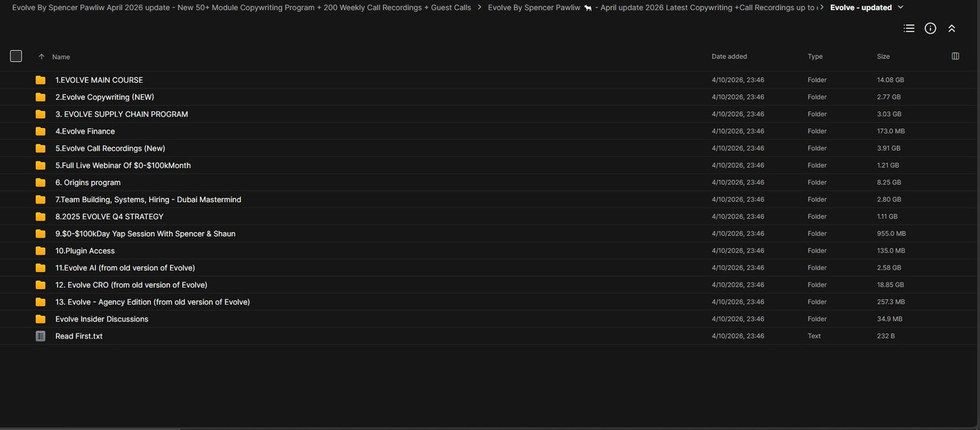The width and height of the screenshot is (980, 430).
Task: Open the Evolve - updated breadcrumb dropdown
Action: click(x=901, y=7)
